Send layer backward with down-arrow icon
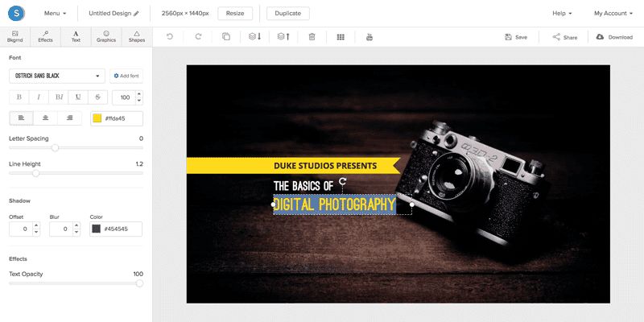 tap(254, 37)
